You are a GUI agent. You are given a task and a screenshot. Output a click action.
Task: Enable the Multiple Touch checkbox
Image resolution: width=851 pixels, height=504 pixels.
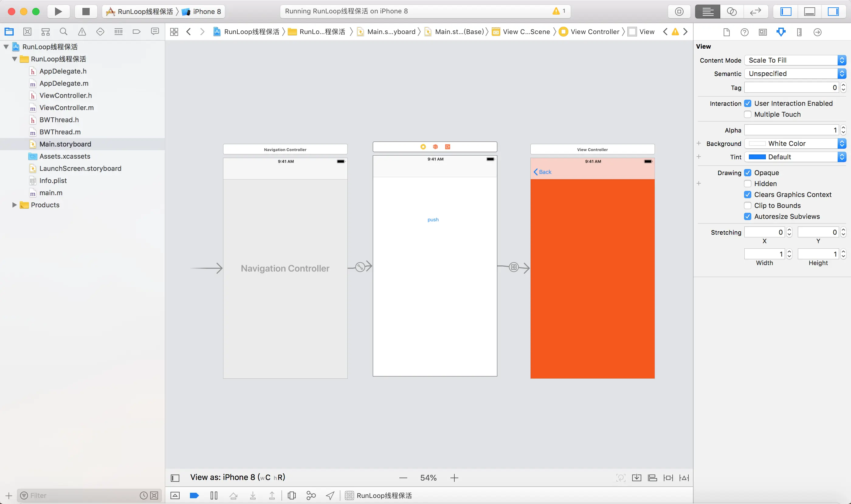click(x=747, y=115)
